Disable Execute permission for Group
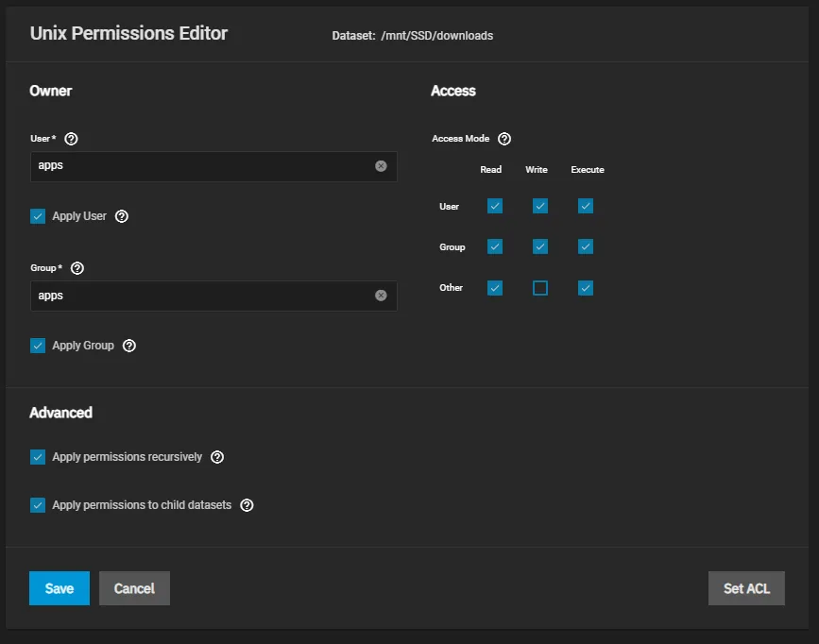Viewport: 819px width, 644px height. pyautogui.click(x=586, y=246)
